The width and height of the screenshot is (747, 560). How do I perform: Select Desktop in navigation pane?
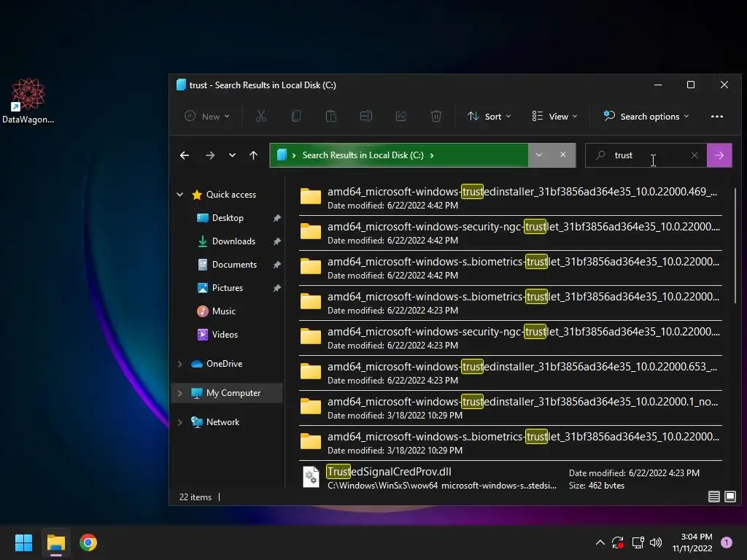[228, 218]
